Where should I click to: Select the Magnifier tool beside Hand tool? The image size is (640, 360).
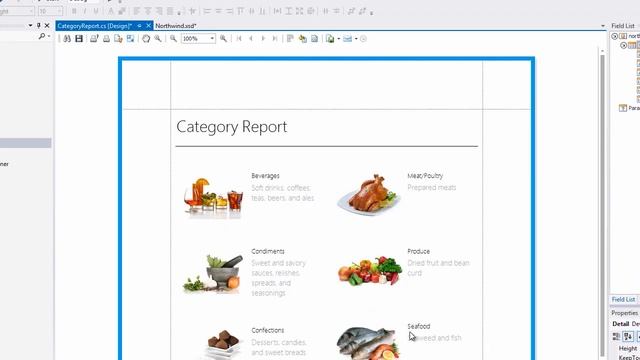click(158, 39)
